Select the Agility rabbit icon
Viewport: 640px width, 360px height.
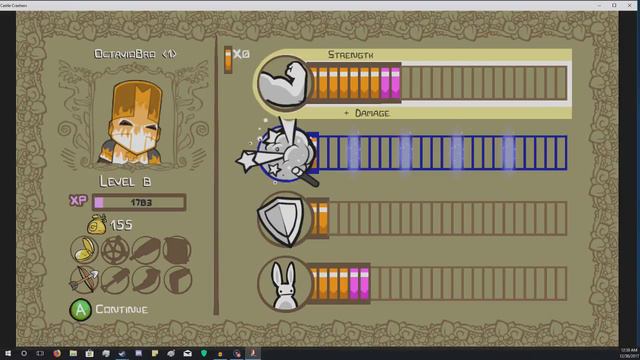(284, 284)
